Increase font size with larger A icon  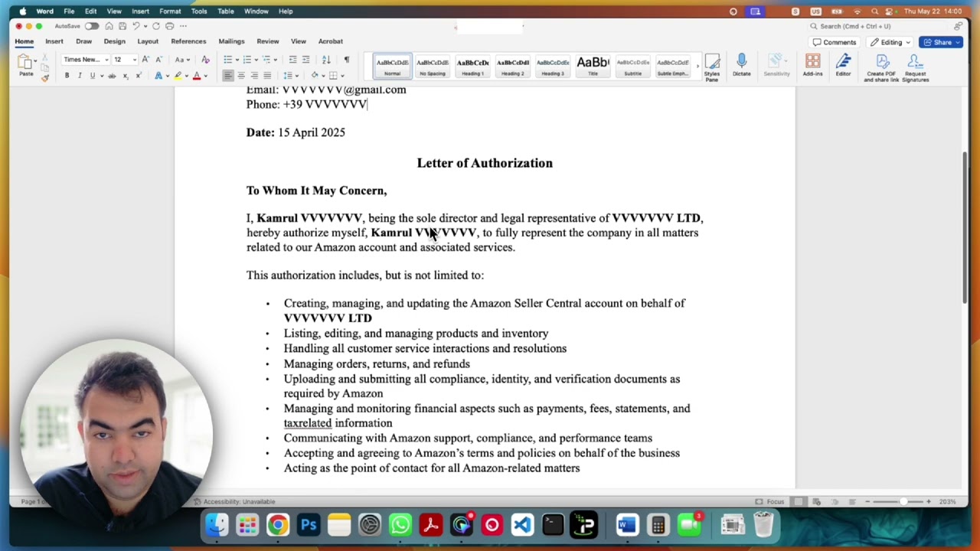tap(145, 60)
